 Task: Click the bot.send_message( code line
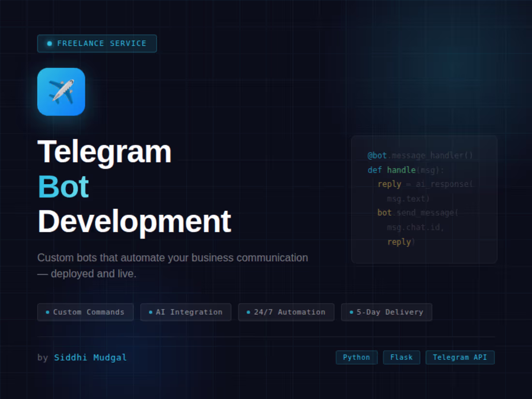click(418, 213)
